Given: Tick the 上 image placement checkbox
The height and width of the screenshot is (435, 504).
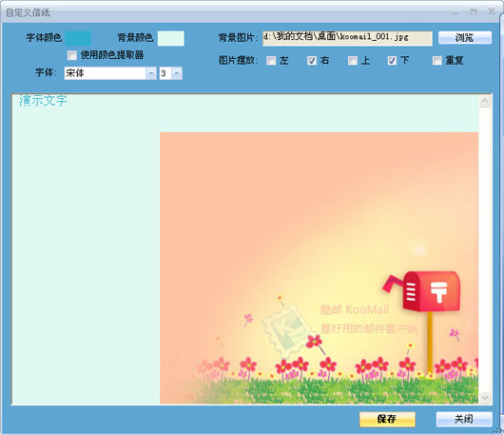Looking at the screenshot, I should pos(353,61).
